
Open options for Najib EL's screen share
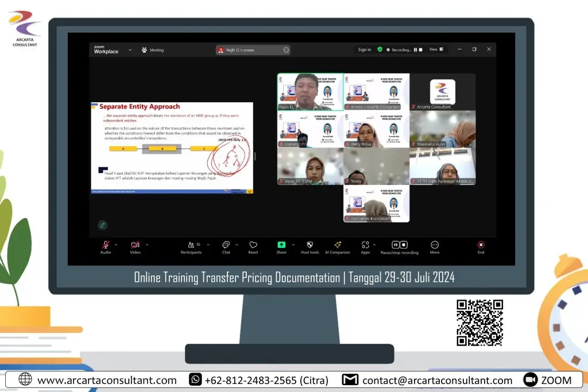286,50
